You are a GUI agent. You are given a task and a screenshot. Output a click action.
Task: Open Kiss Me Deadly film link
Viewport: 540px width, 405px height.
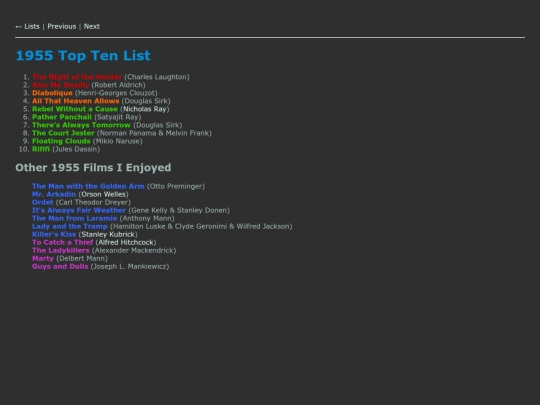(61, 85)
